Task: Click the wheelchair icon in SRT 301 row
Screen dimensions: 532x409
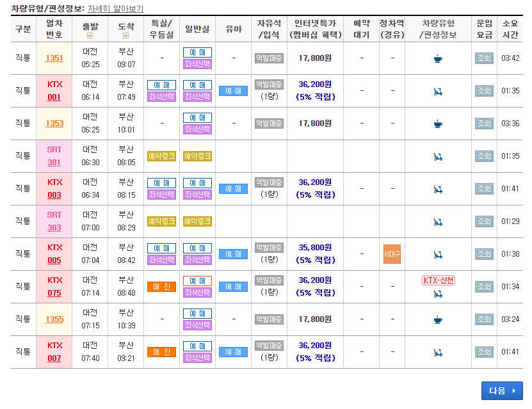Action: pyautogui.click(x=437, y=157)
